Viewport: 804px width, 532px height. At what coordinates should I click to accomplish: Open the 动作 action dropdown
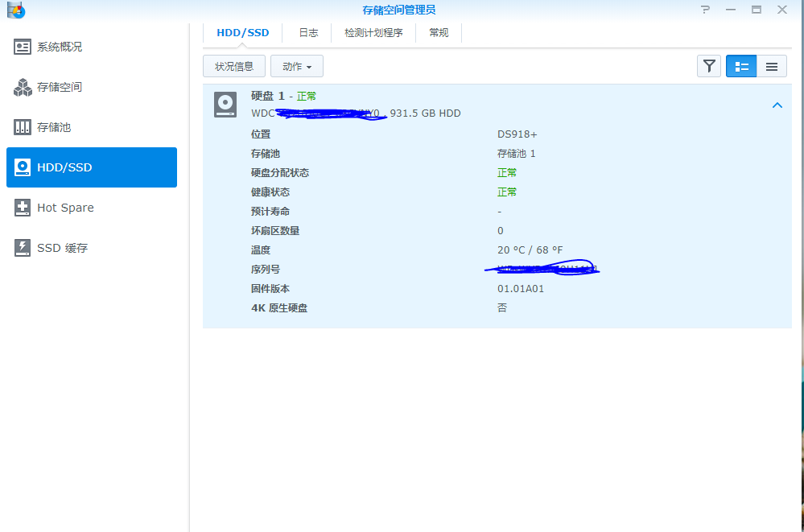click(x=296, y=66)
